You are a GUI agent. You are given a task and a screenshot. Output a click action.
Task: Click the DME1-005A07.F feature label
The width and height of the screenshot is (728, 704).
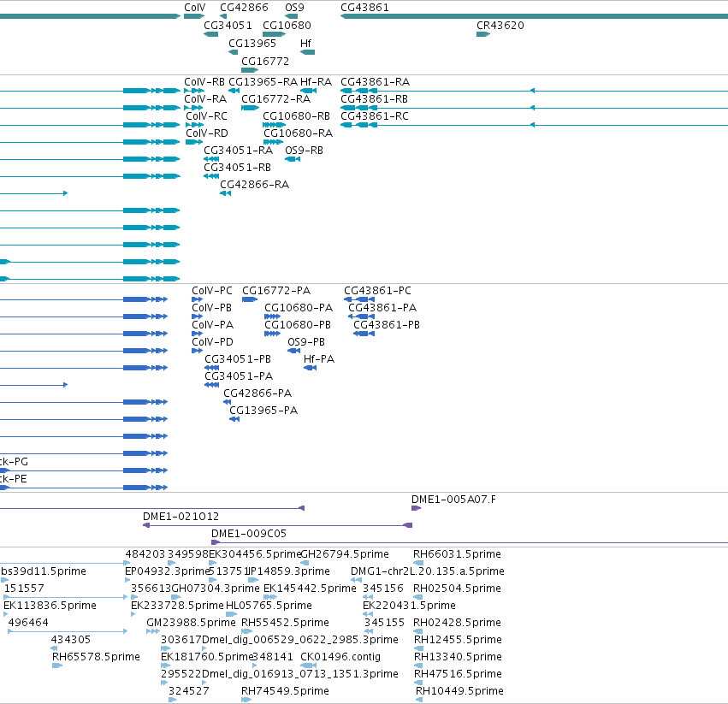point(453,500)
